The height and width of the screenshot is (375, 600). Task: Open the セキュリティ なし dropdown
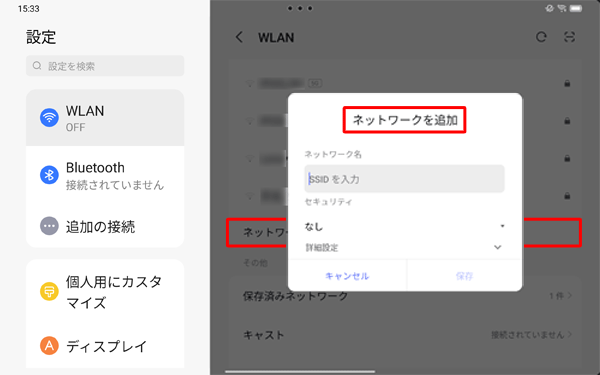click(x=404, y=227)
